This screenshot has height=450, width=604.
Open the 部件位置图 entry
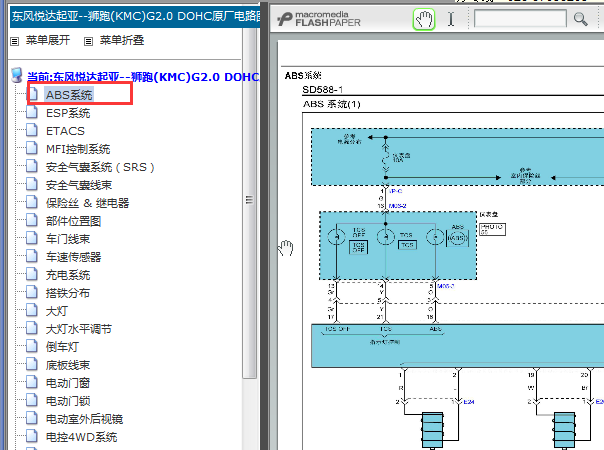[73, 221]
